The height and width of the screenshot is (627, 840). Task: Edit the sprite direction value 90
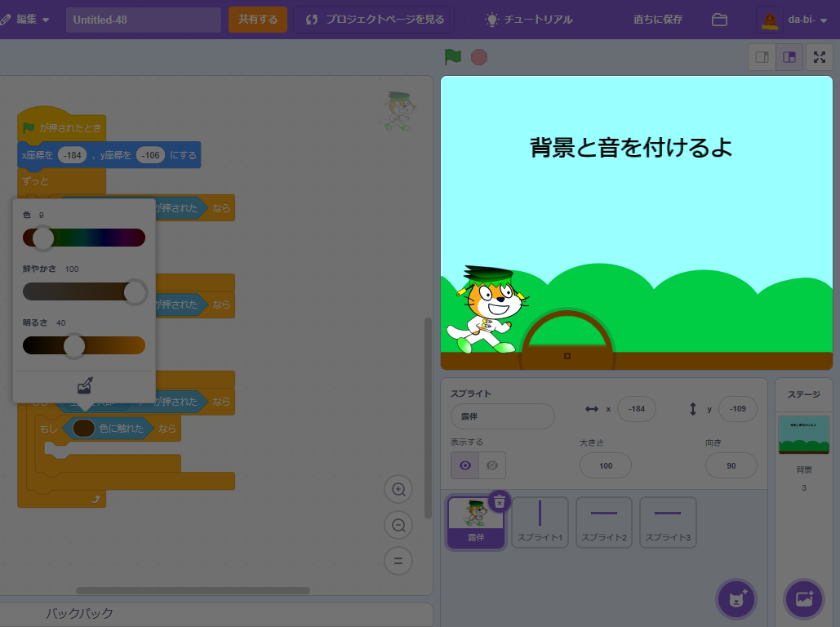(731, 465)
